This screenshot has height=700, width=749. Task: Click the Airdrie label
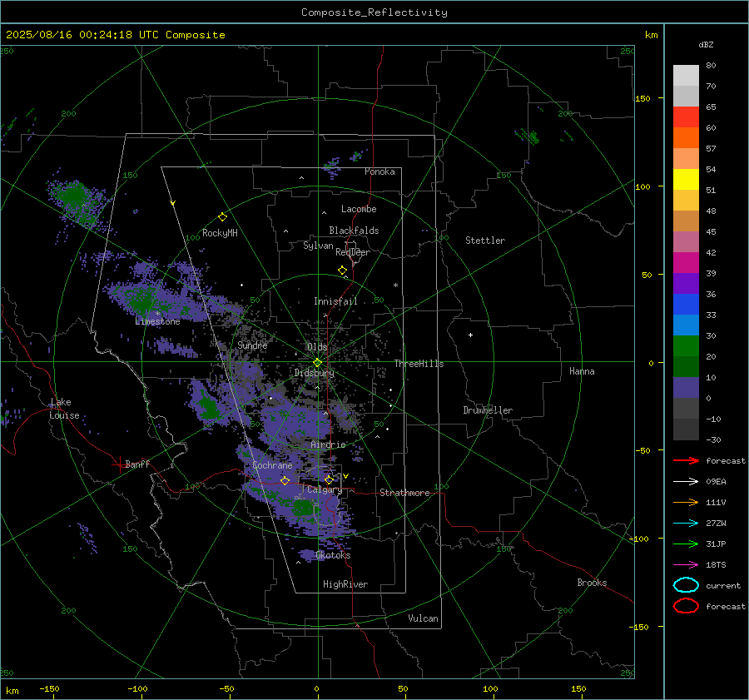pos(328,444)
